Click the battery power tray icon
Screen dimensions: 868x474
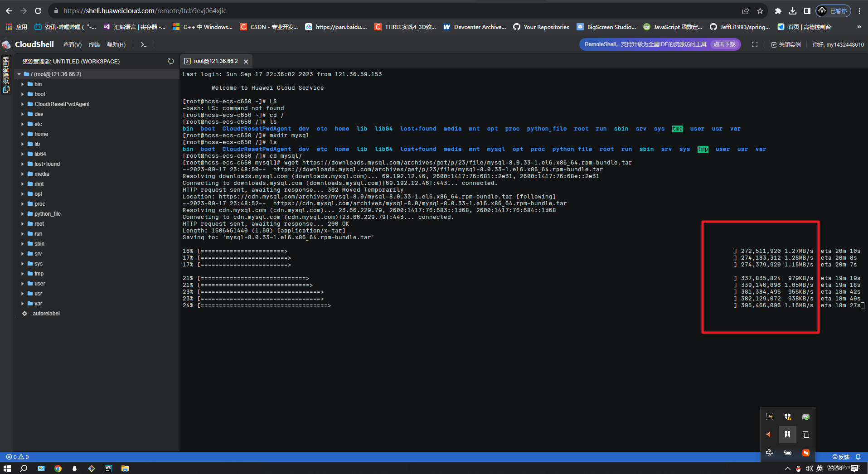788,453
